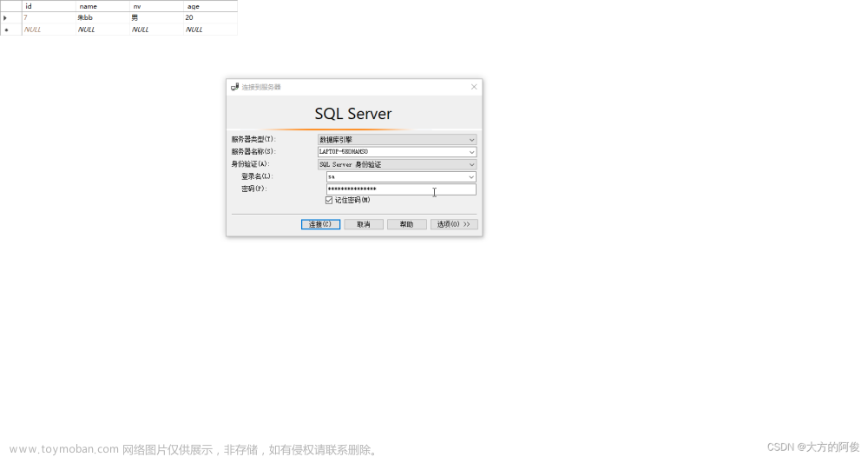Select the name column header in the table
The width and height of the screenshot is (868, 457).
102,6
